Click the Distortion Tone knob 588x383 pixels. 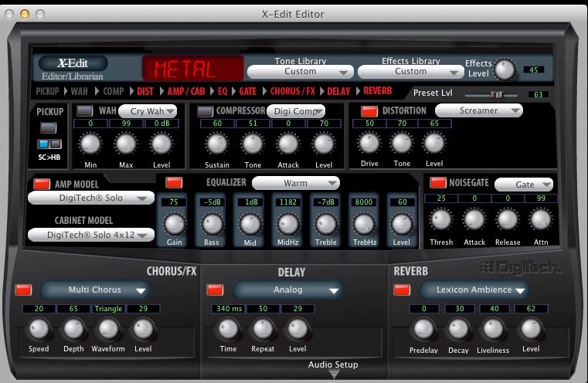[402, 143]
